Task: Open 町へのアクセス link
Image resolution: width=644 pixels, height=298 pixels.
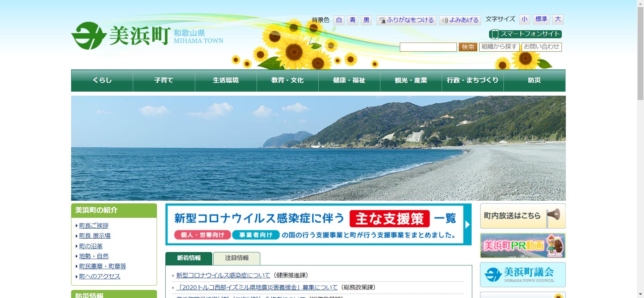Action: coord(100,276)
